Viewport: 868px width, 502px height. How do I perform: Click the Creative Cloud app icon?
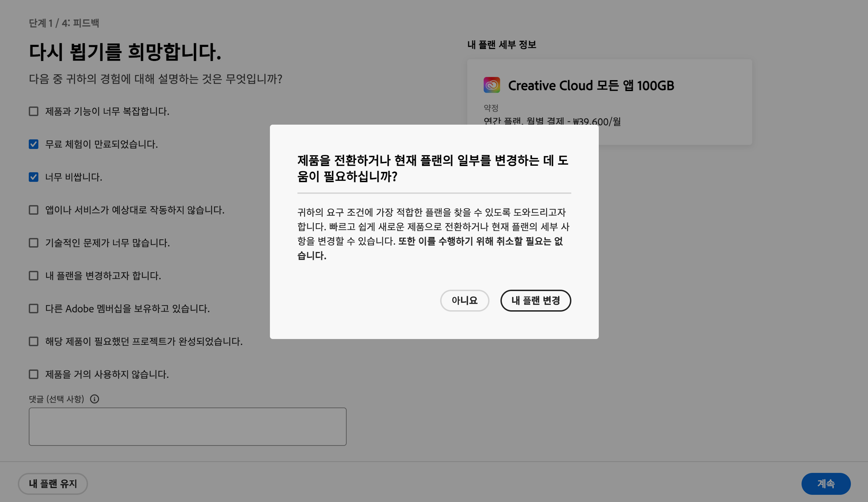pos(492,85)
